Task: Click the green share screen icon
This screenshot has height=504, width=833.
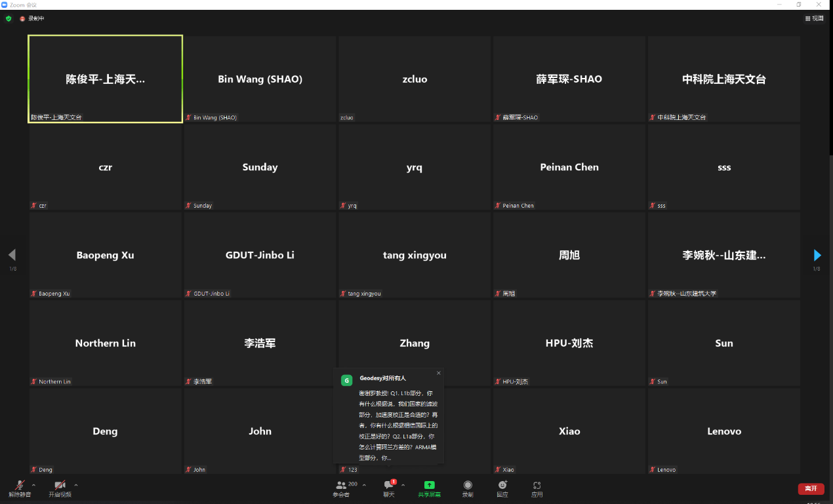Action: pyautogui.click(x=430, y=486)
